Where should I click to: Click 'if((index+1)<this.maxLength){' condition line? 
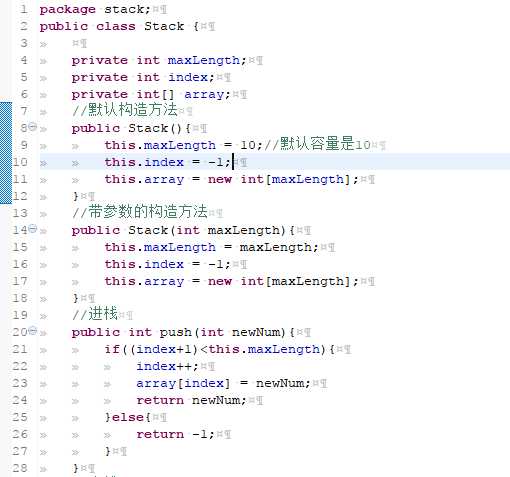pyautogui.click(x=219, y=349)
